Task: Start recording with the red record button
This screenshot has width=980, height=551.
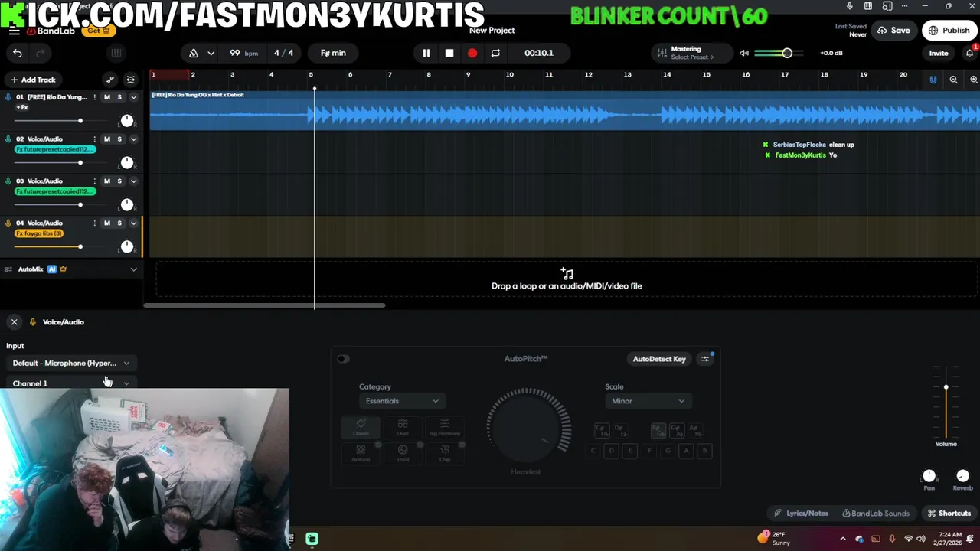Action: 472,53
